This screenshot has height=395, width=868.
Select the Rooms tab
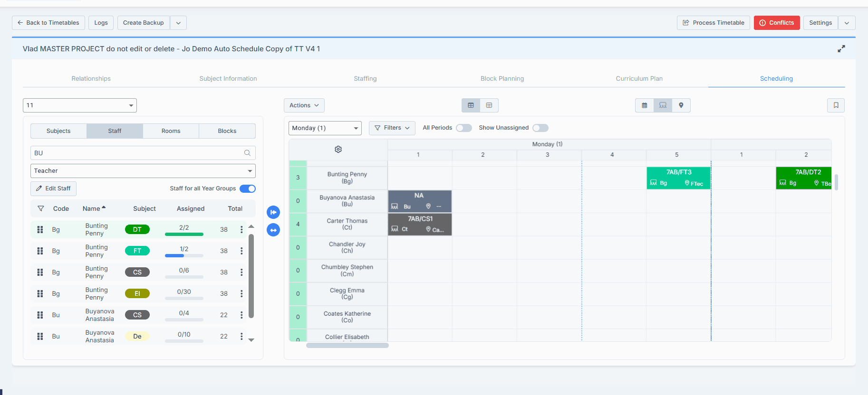click(x=171, y=131)
